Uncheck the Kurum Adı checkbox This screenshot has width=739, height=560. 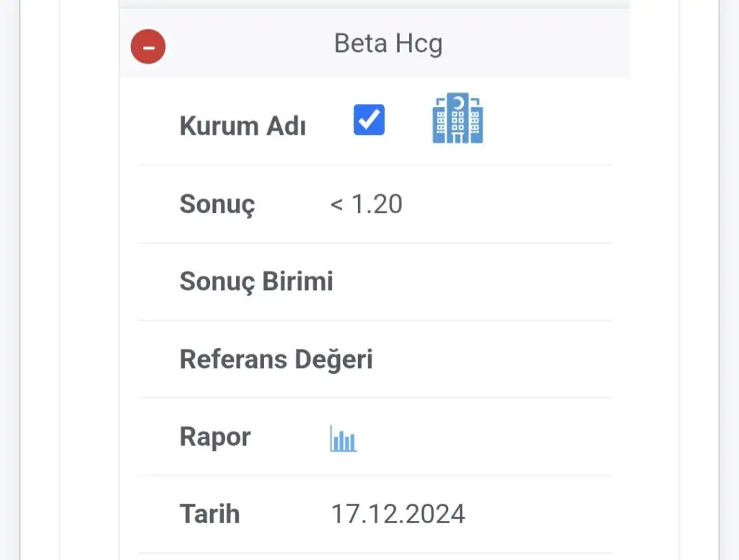click(369, 120)
